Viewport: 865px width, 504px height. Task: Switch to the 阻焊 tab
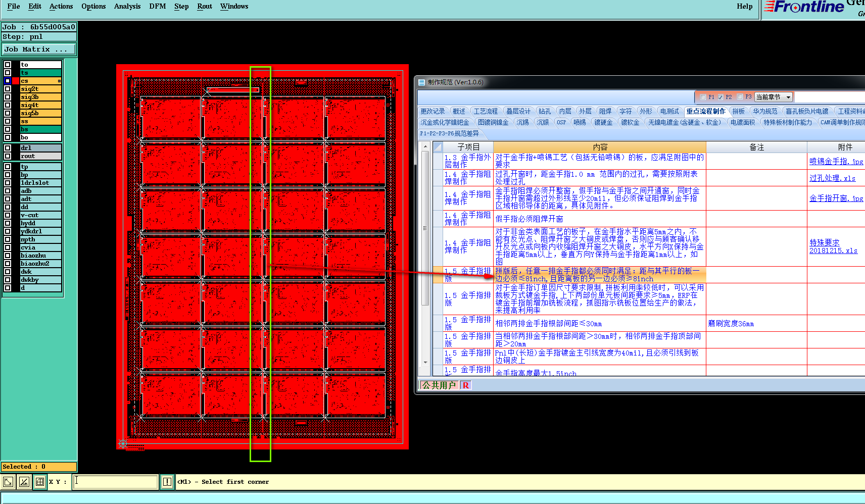(x=605, y=111)
